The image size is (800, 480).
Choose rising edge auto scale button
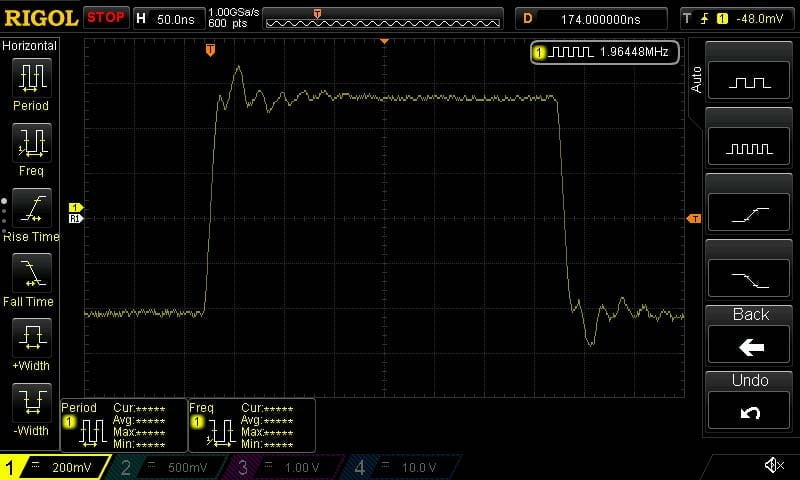[x=749, y=213]
